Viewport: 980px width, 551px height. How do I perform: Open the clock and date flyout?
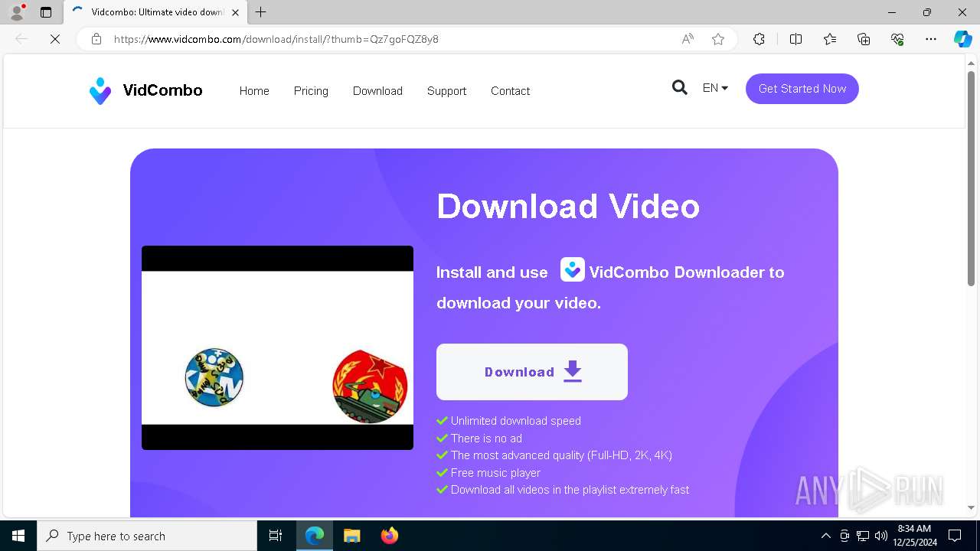(x=914, y=536)
